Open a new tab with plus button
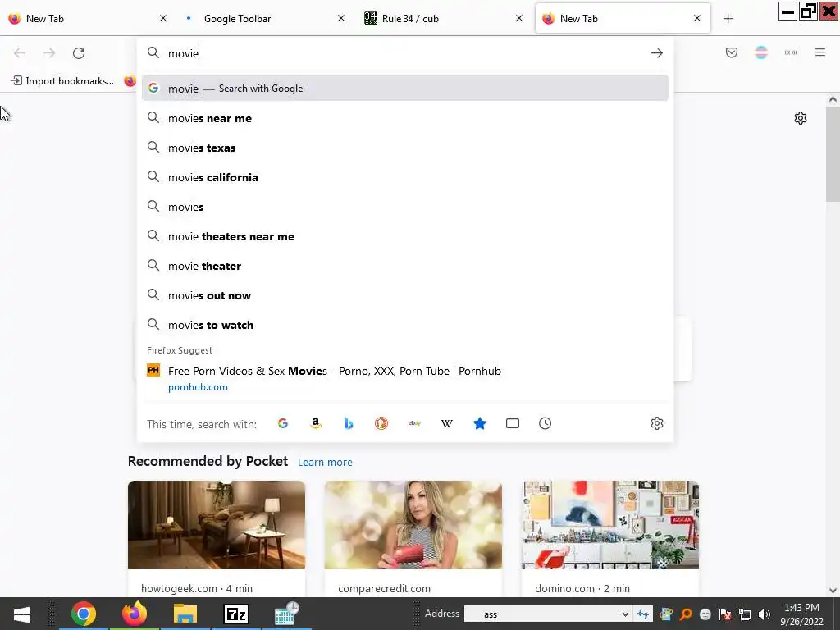 728,19
